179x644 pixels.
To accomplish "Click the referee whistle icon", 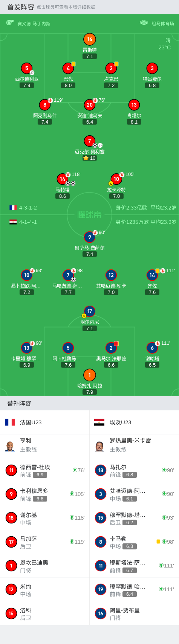I will (x=10, y=23).
